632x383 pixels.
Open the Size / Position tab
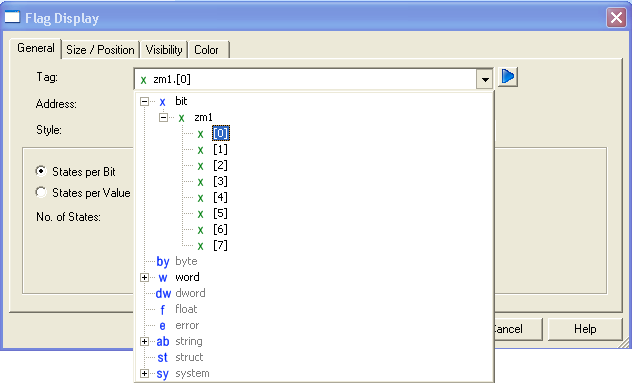pyautogui.click(x=100, y=50)
